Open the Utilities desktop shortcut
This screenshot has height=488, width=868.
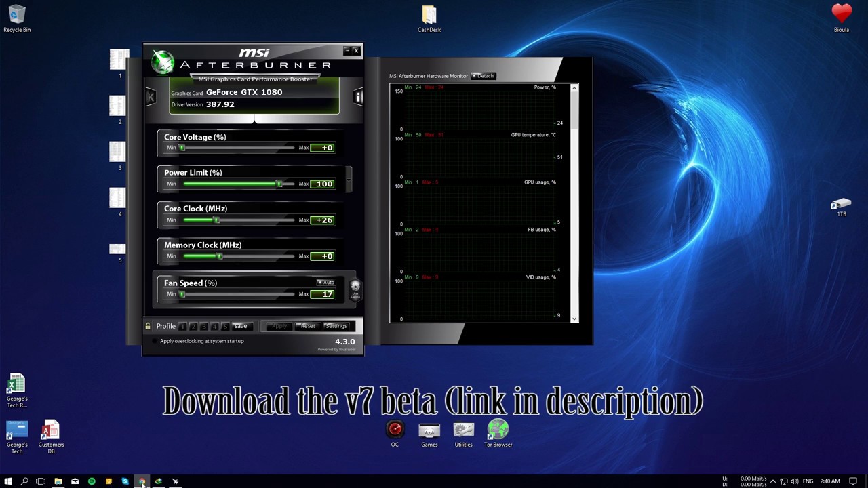click(463, 434)
